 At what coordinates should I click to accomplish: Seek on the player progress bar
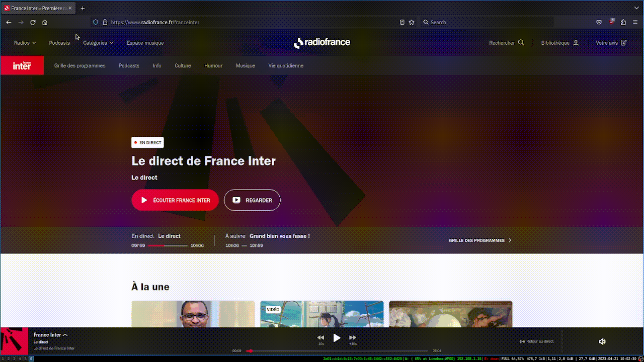pos(337,351)
